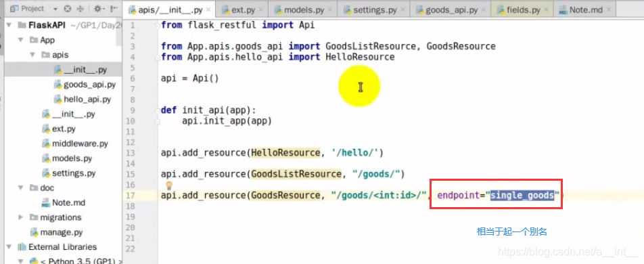Open middleware.py in the project tree

80,144
